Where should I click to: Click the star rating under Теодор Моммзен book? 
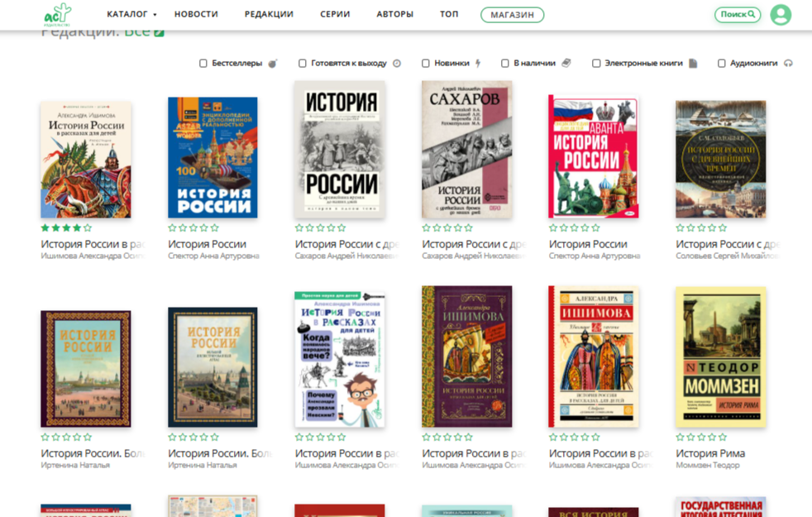[701, 437]
